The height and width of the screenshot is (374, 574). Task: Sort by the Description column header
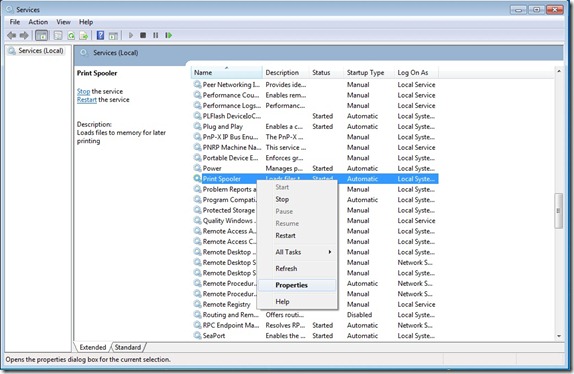(286, 72)
